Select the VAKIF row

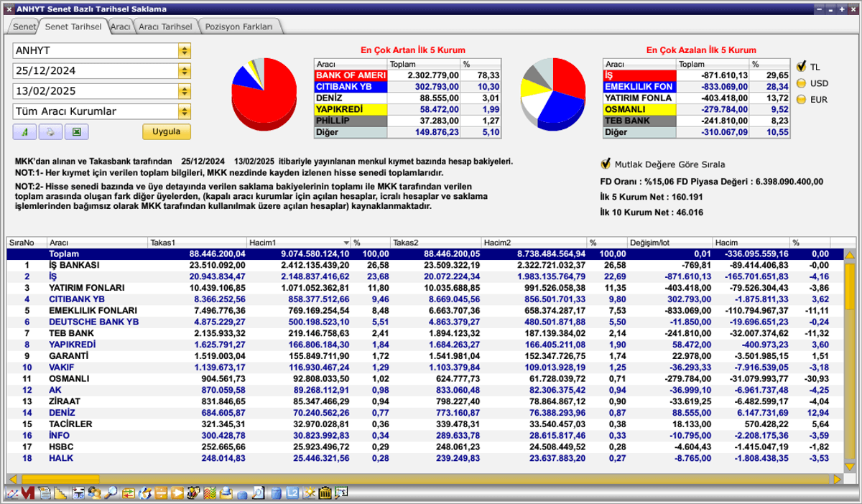coord(425,367)
